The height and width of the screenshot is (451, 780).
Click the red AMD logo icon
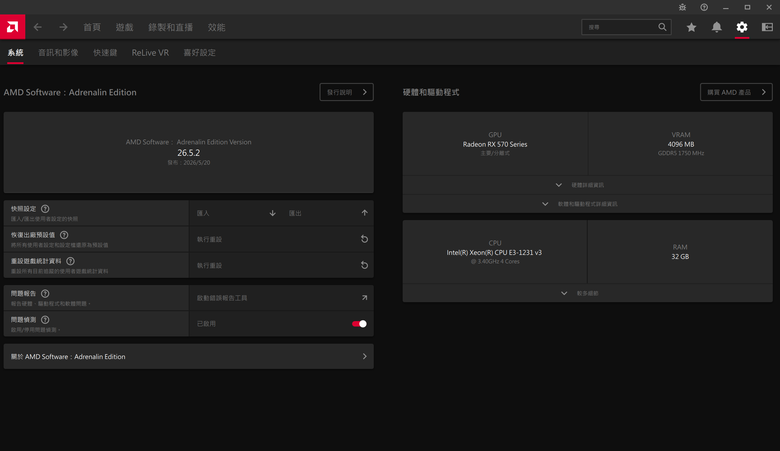click(12, 27)
